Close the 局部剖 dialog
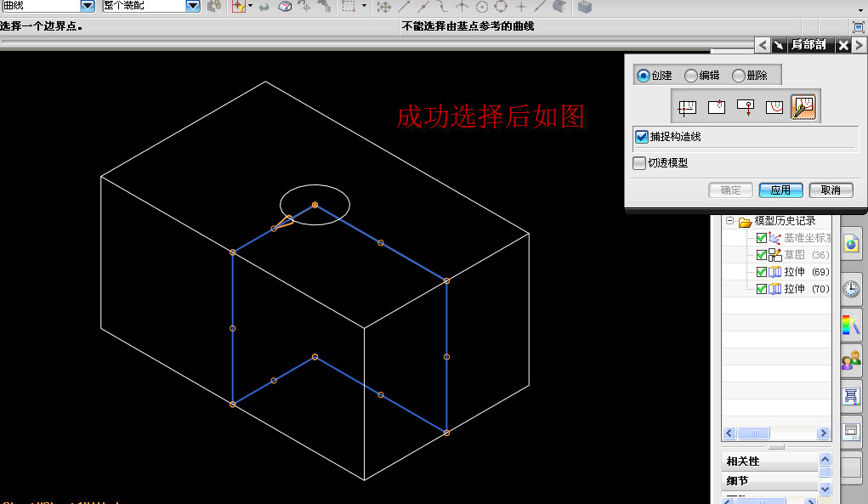Viewport: 868px width, 504px height. pos(843,45)
